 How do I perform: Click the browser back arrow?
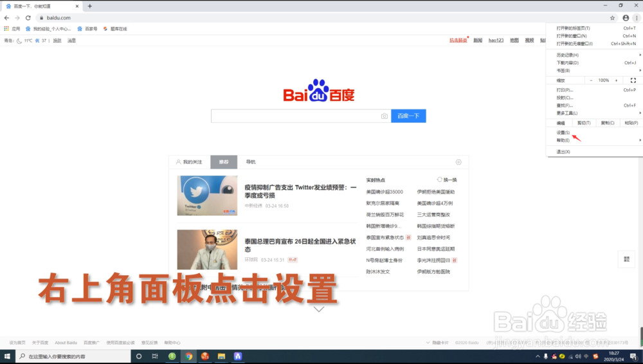point(6,17)
